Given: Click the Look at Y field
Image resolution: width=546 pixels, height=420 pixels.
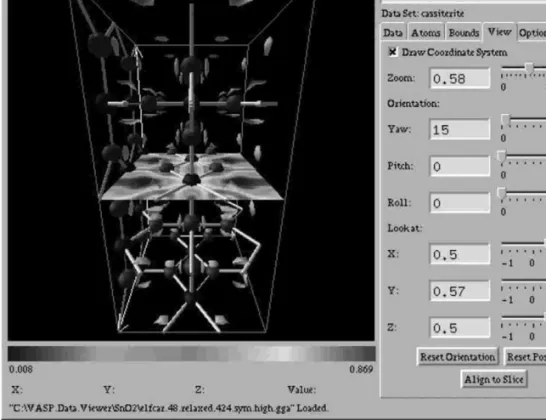Looking at the screenshot, I should click(x=460, y=291).
